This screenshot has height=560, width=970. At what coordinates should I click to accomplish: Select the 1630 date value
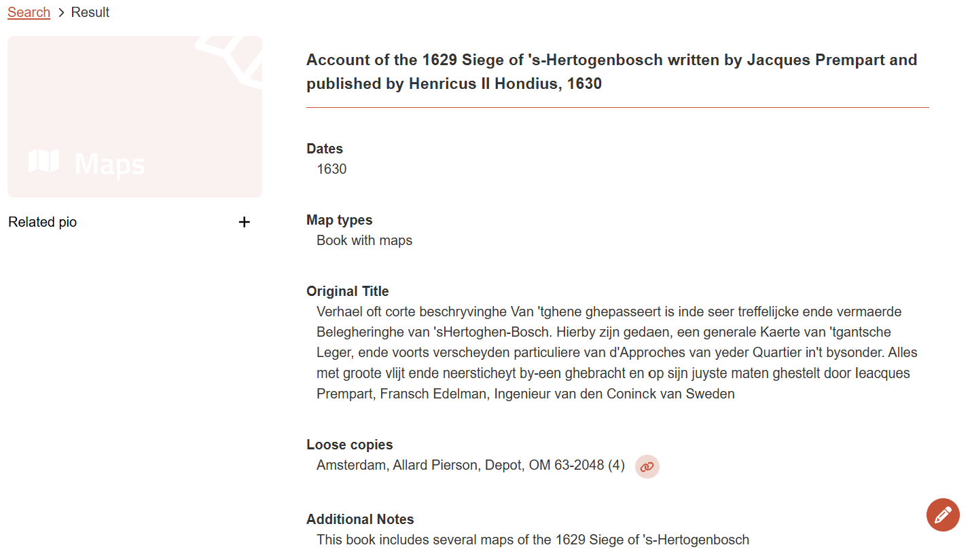point(331,169)
